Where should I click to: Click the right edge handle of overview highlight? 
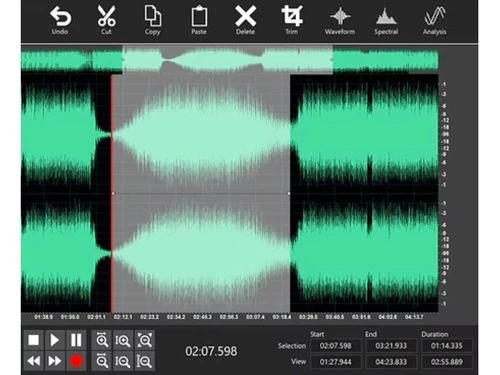332,60
